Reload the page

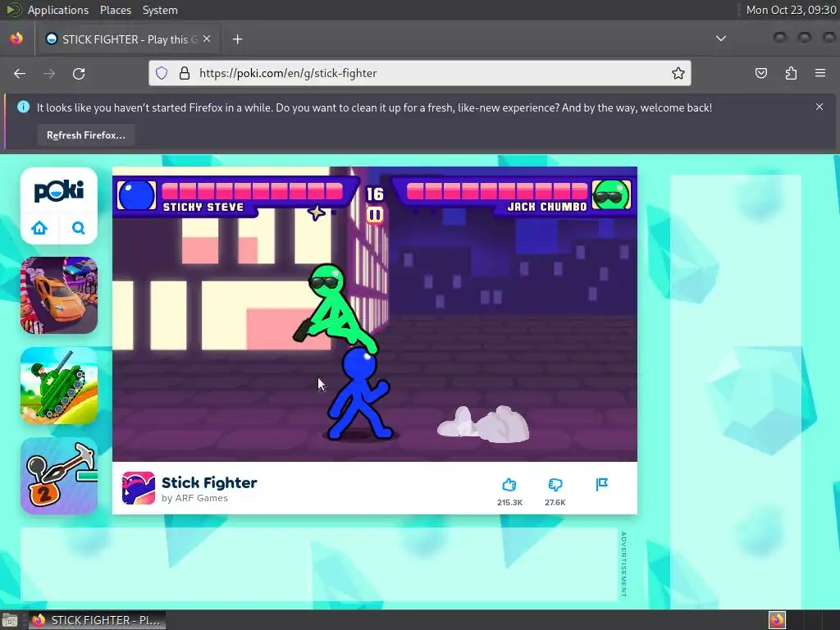coord(79,73)
